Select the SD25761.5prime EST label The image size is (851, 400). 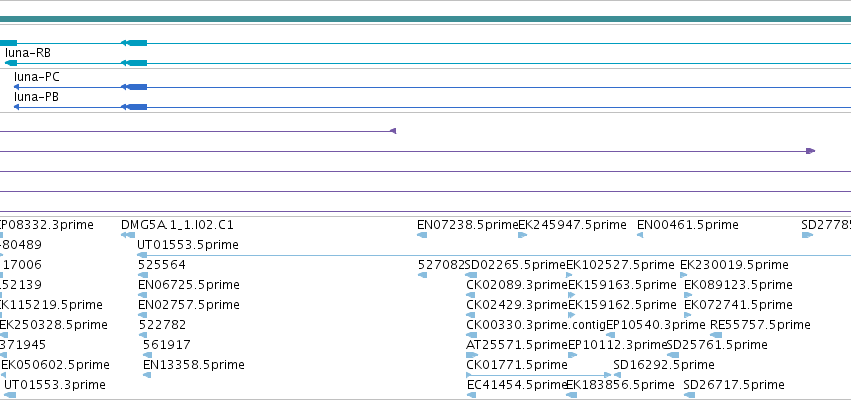(x=717, y=345)
